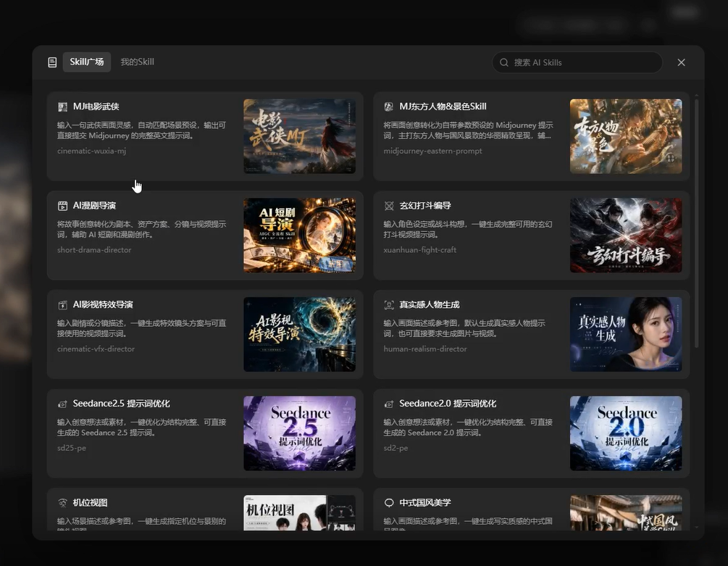Click the cinematic-vfx-director identifier text
The image size is (728, 566).
pos(96,349)
